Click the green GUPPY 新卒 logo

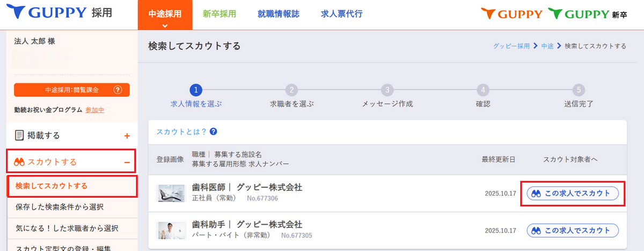[x=587, y=14]
